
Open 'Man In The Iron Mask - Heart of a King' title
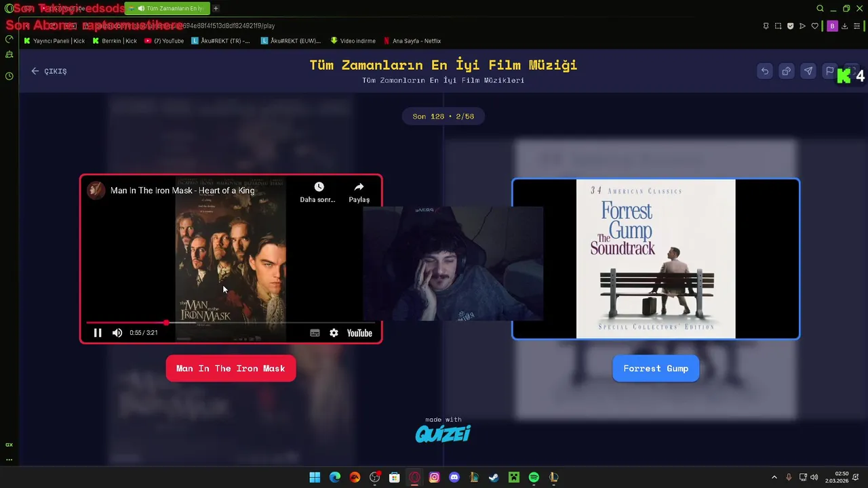point(182,190)
